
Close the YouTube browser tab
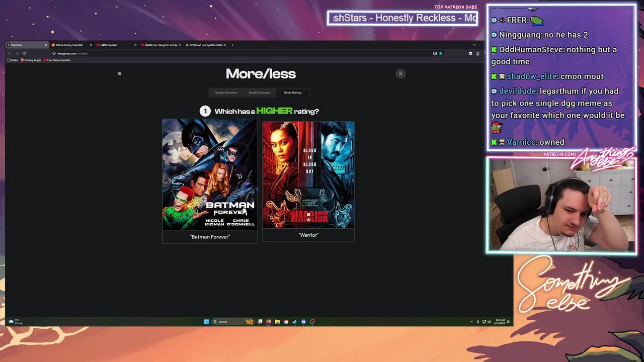point(135,45)
